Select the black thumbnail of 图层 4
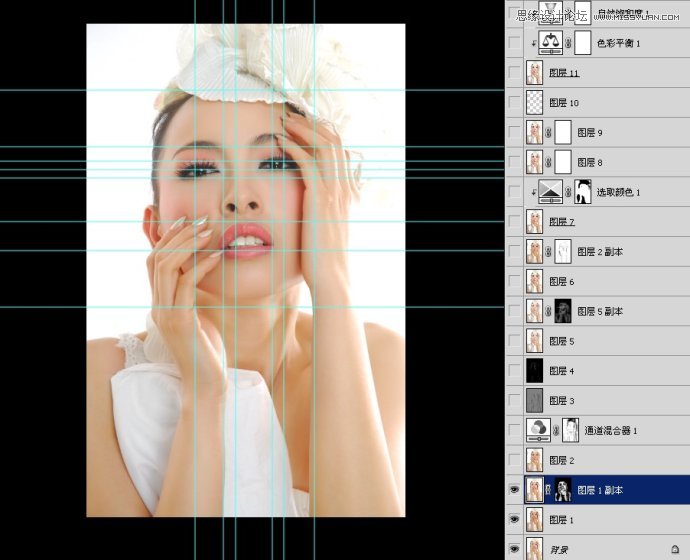This screenshot has height=560, width=690. pyautogui.click(x=534, y=371)
